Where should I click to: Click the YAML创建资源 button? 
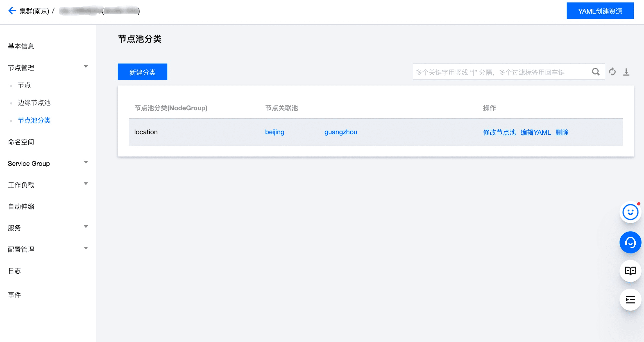coord(600,11)
